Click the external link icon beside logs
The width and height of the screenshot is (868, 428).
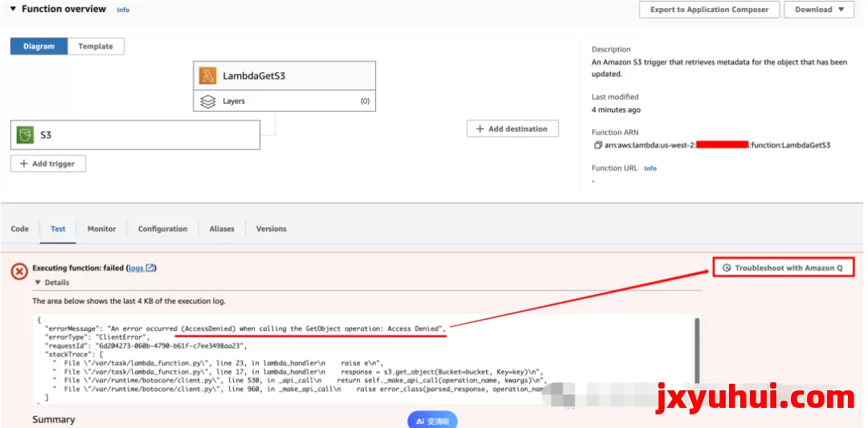pos(149,267)
